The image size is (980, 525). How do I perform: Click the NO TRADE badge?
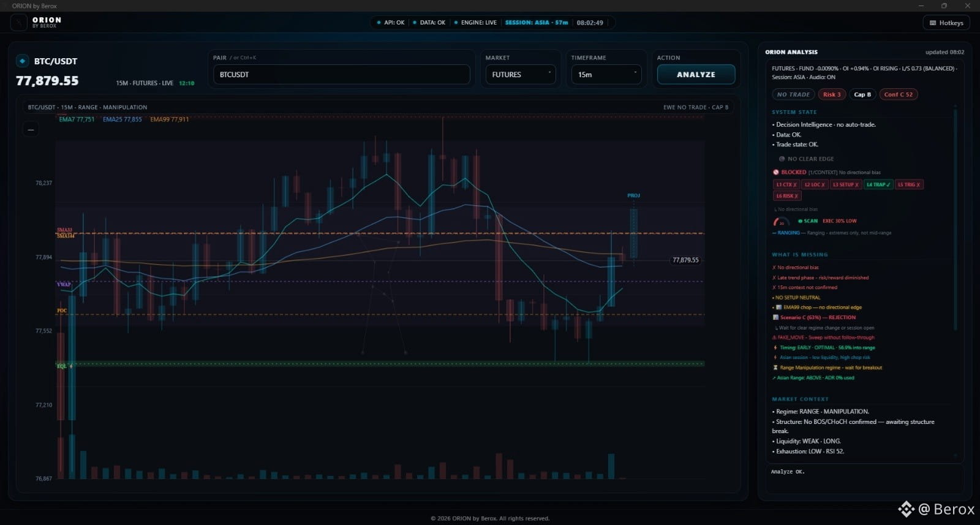793,94
